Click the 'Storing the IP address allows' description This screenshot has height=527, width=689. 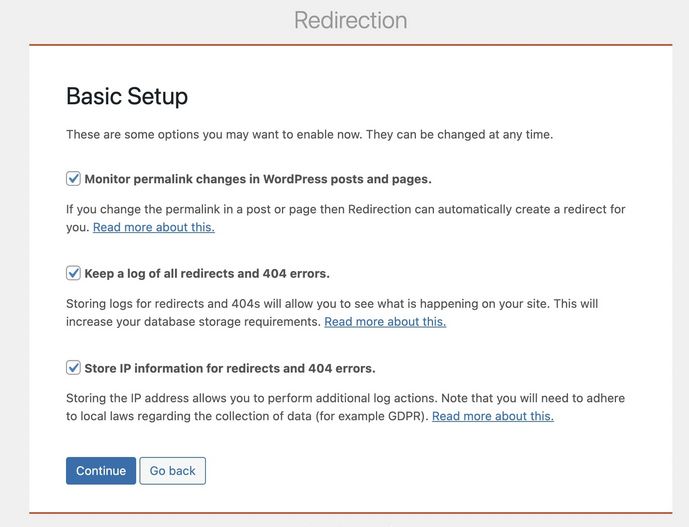(x=345, y=407)
